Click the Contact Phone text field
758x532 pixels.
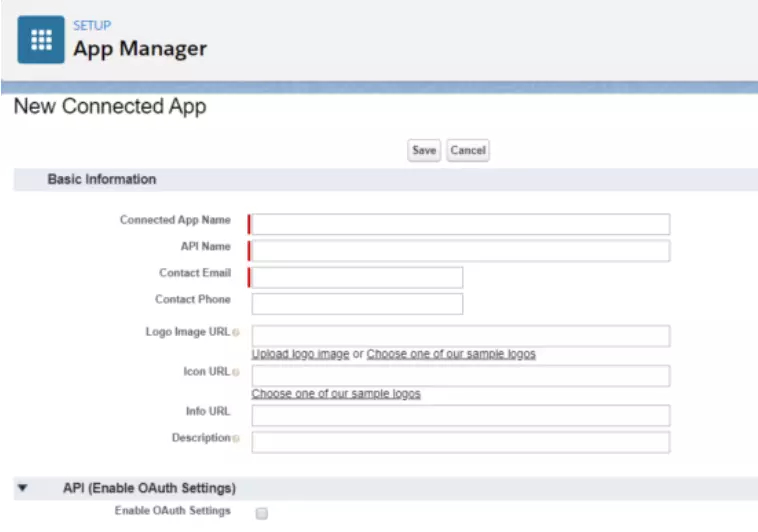[x=357, y=304]
